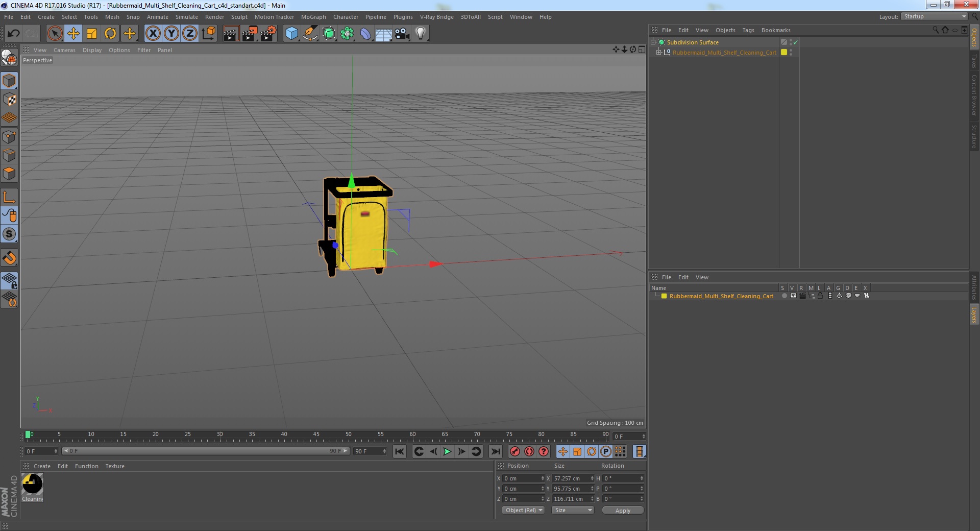Image resolution: width=980 pixels, height=531 pixels.
Task: Expand Rubbermaid_Multi_Shelf_Cleaning_Cart object node
Action: tap(658, 52)
